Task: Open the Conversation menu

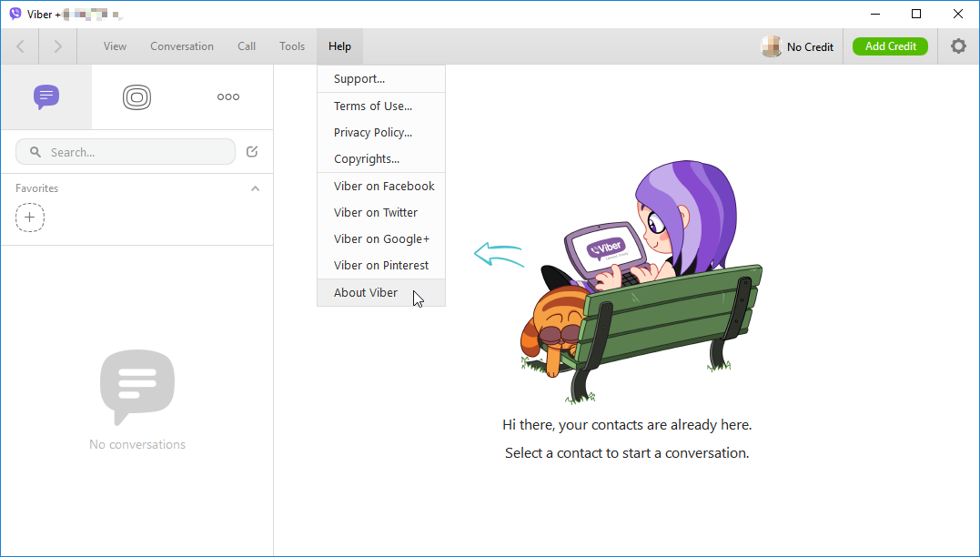Action: (182, 46)
